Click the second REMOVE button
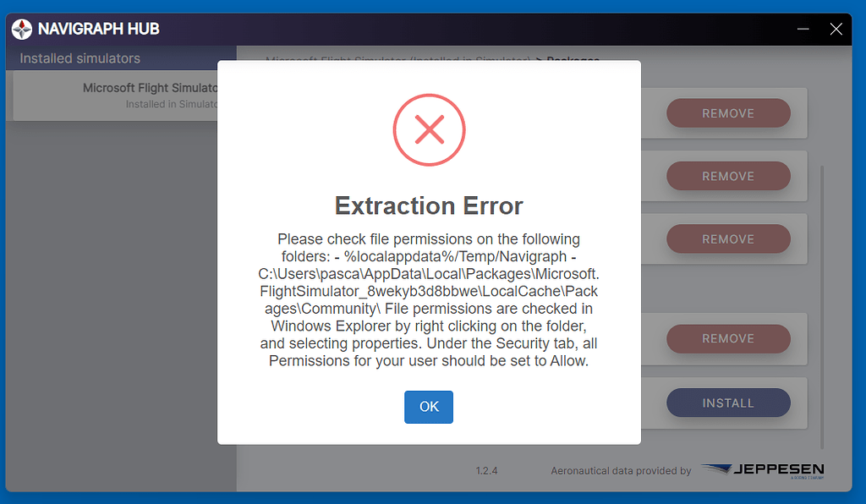The width and height of the screenshot is (866, 504). click(728, 176)
